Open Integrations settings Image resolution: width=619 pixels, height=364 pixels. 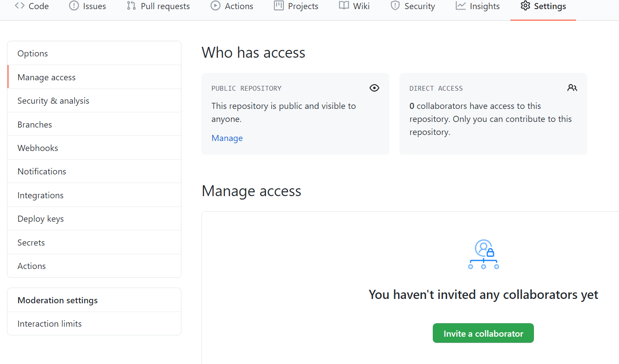click(x=94, y=195)
